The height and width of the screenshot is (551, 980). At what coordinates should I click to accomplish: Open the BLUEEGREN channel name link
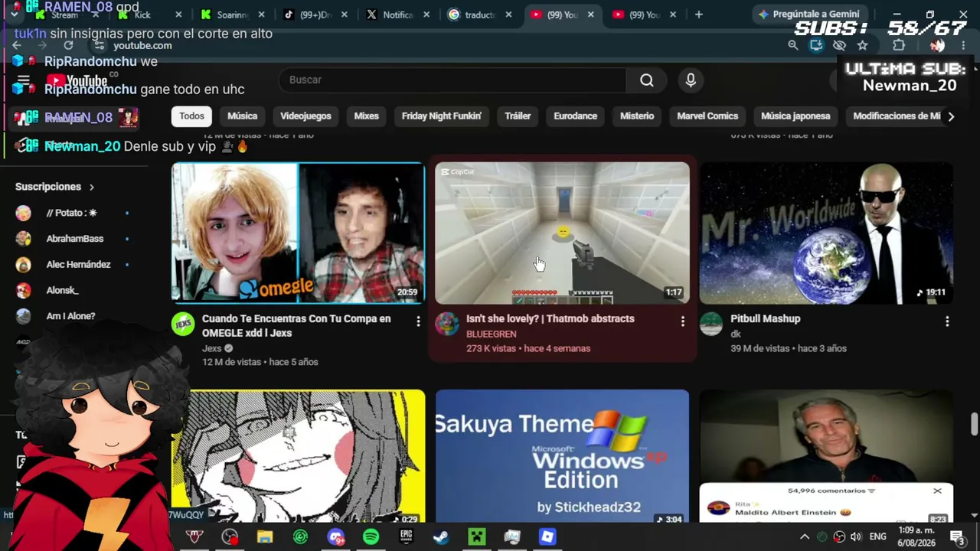coord(491,334)
